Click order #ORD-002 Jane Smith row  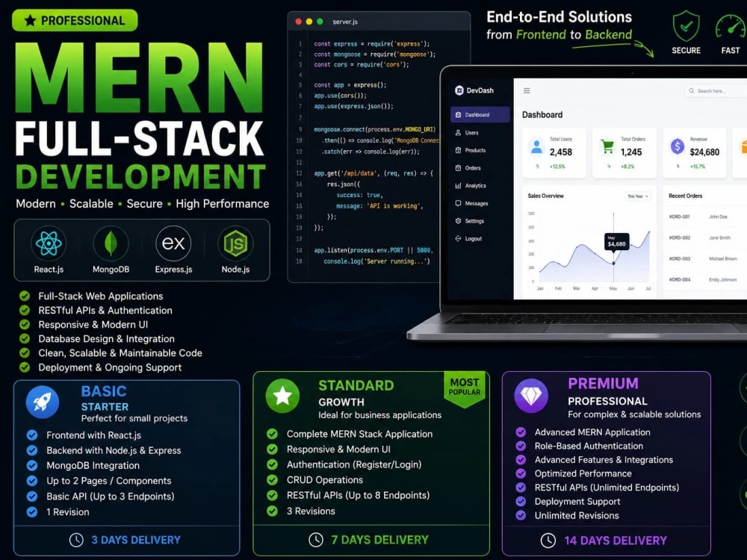pos(706,237)
